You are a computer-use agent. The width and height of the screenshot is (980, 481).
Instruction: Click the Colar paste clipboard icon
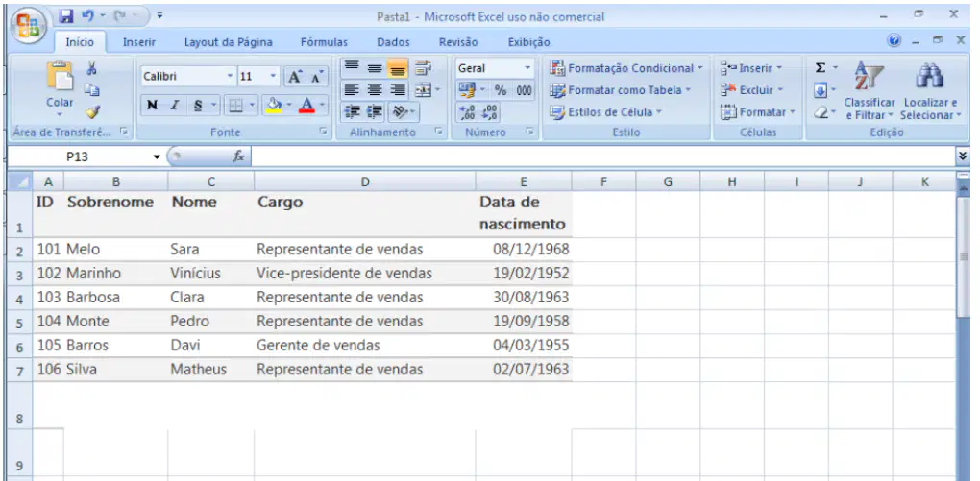point(60,77)
